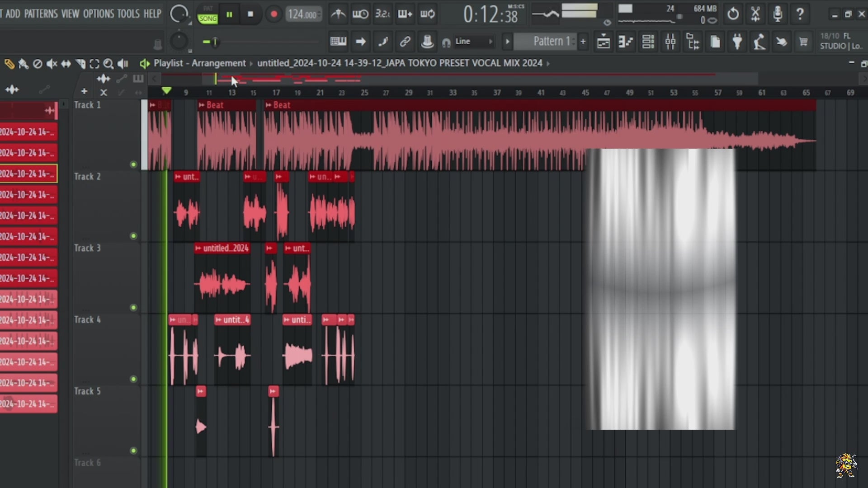
Task: Open the Piano roll window
Action: pyautogui.click(x=626, y=41)
